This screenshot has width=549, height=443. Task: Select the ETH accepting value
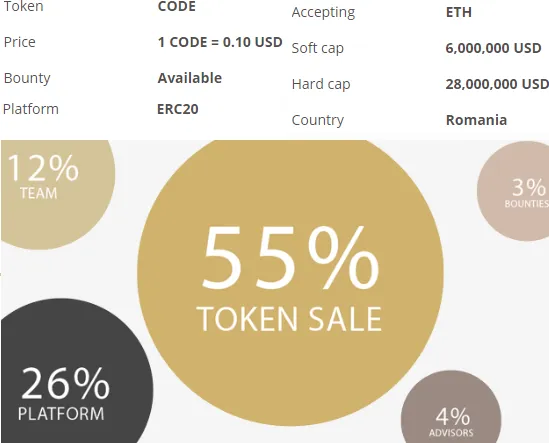(459, 13)
